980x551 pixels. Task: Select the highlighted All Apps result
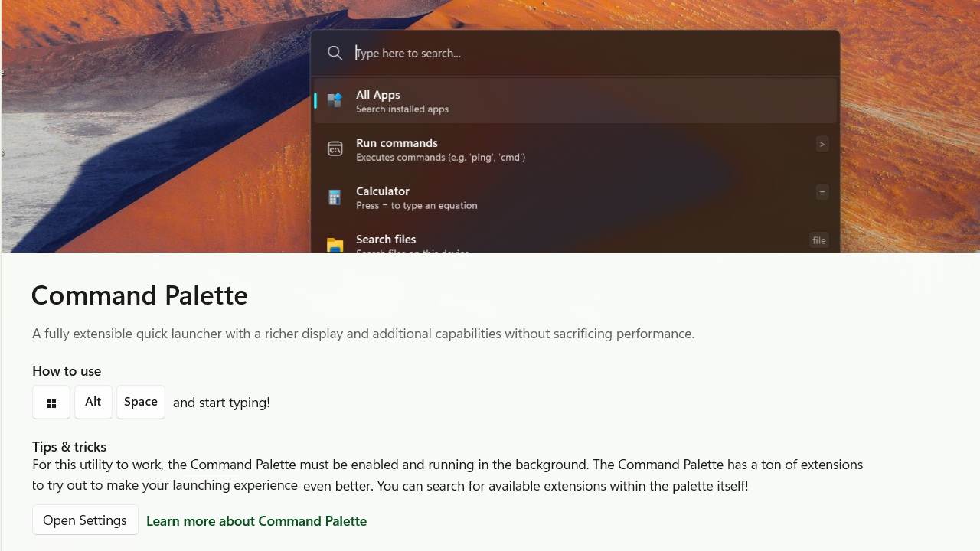tap(536, 100)
